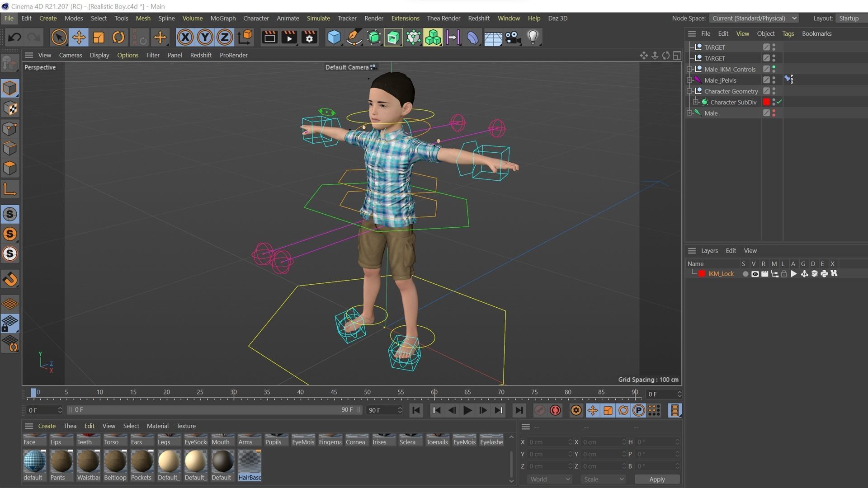Toggle Character SubDiv enable checkmark
Screen dimensions: 868x488
(779, 102)
